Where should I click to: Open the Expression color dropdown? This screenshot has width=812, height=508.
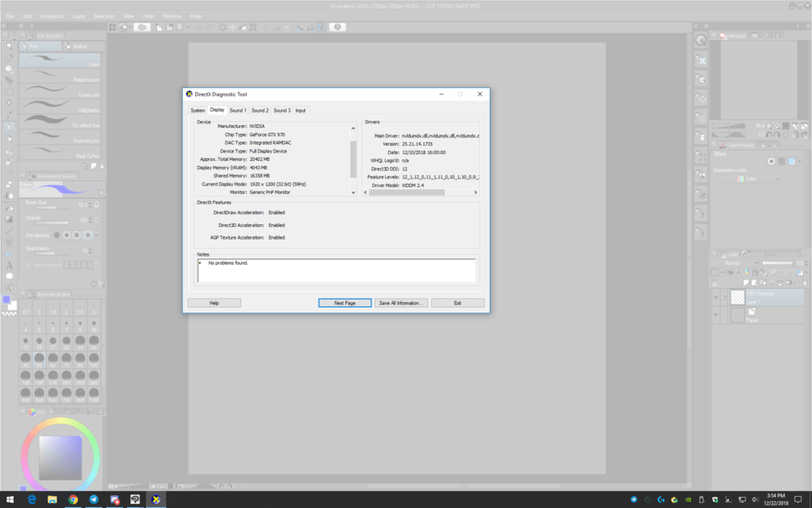[x=749, y=179]
